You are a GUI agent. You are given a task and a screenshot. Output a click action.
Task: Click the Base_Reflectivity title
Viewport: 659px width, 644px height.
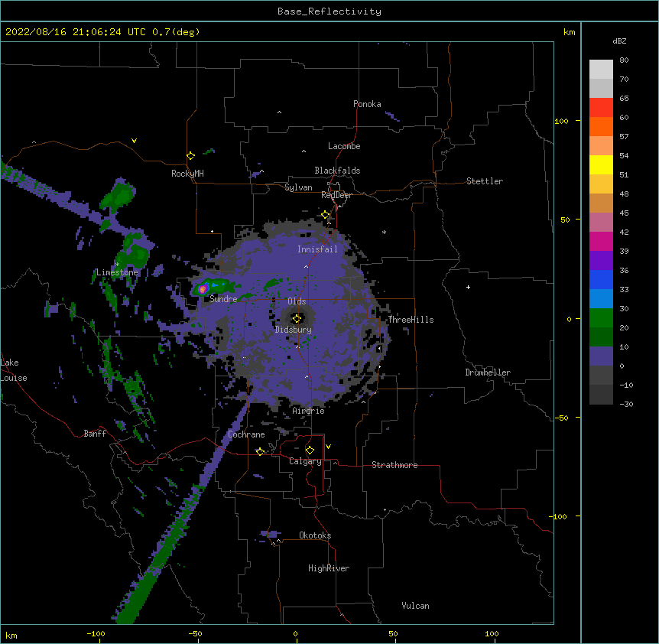point(329,11)
